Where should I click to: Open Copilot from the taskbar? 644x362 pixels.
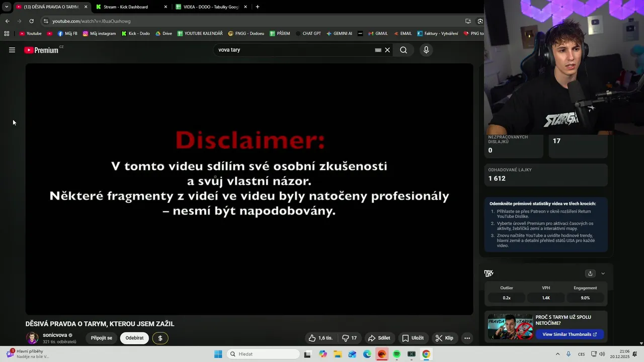323,354
